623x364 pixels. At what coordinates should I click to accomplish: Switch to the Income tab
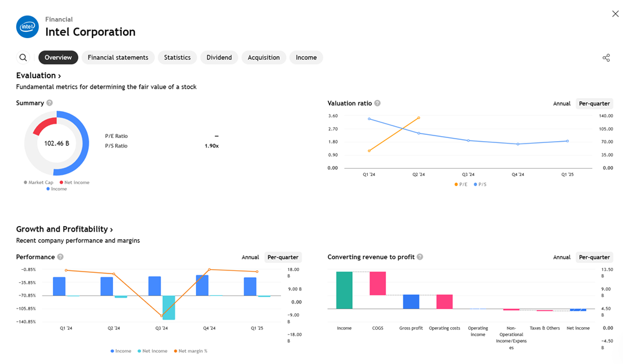306,57
